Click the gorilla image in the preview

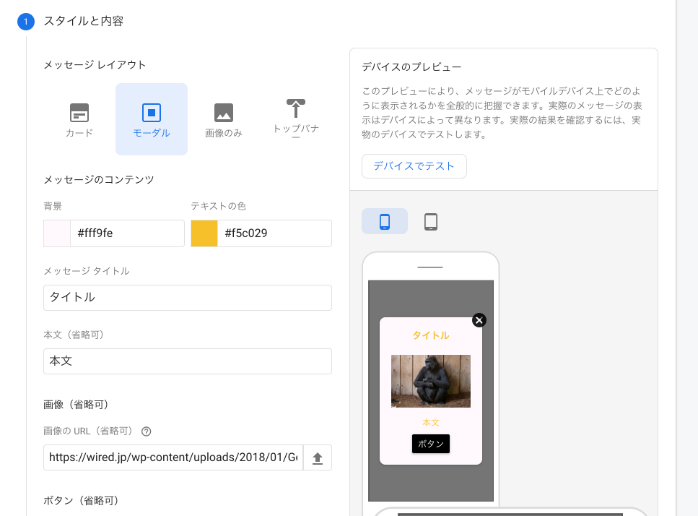pyautogui.click(x=430, y=381)
